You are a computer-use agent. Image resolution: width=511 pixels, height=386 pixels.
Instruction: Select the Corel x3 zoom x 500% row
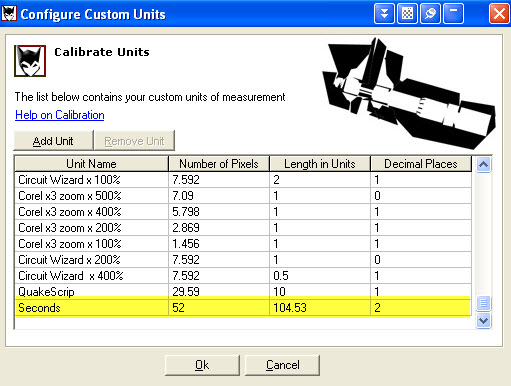pos(243,196)
